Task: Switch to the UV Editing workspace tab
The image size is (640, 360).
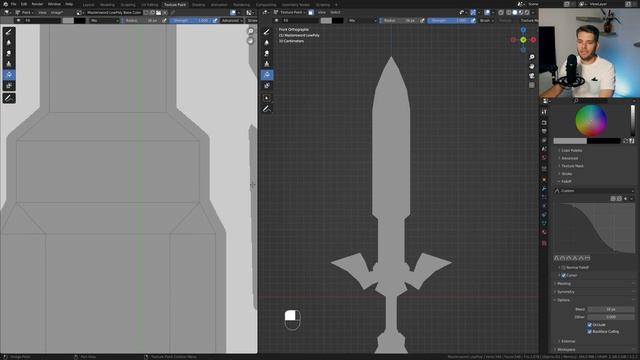Action: pos(149,5)
